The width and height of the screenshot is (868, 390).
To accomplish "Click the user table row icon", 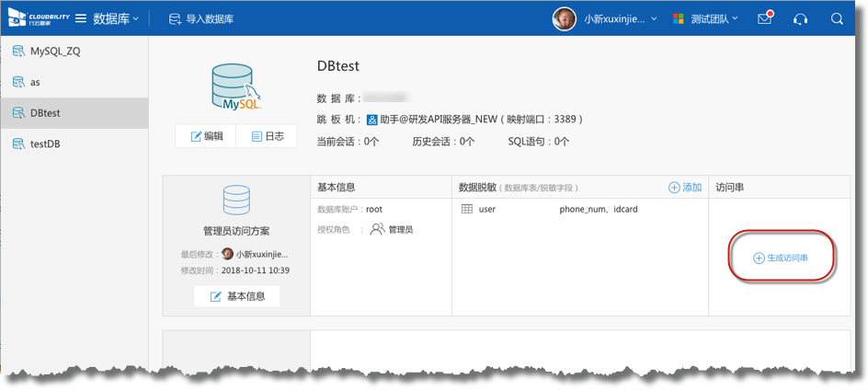I will click(467, 210).
